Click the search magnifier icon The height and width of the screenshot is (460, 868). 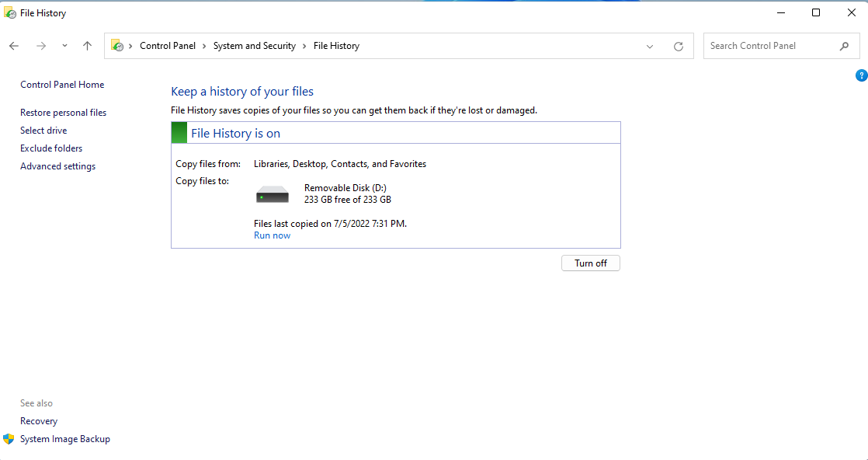pos(844,46)
